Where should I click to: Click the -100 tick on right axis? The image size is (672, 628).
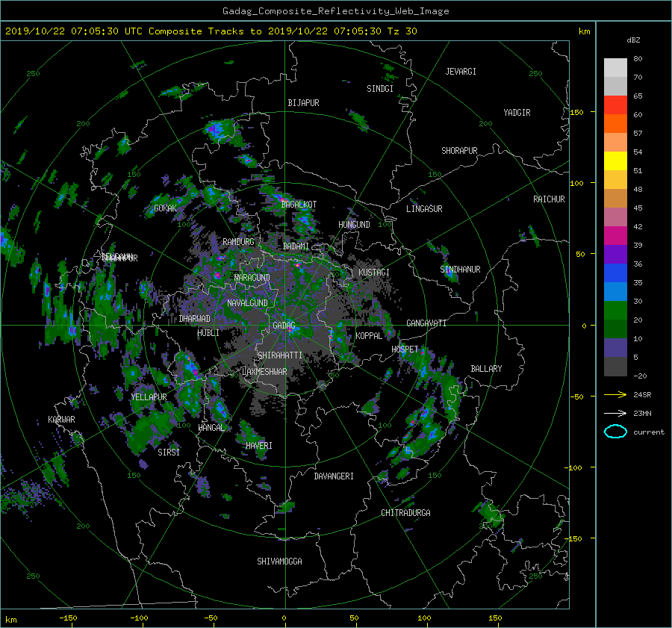click(575, 467)
